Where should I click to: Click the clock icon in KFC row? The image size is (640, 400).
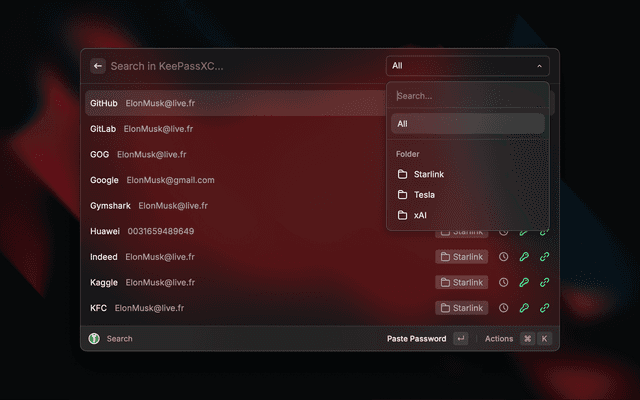(x=504, y=308)
